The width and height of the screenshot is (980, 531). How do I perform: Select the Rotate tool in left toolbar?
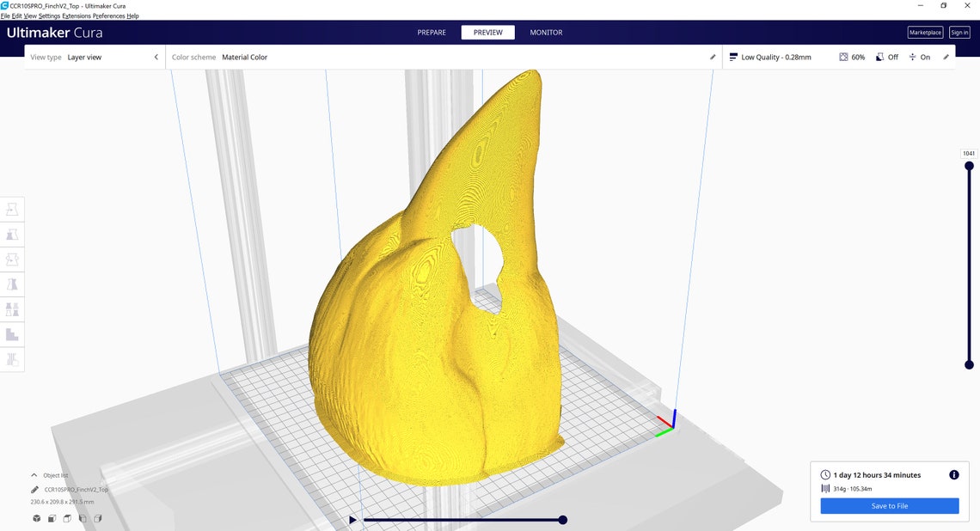(x=12, y=259)
